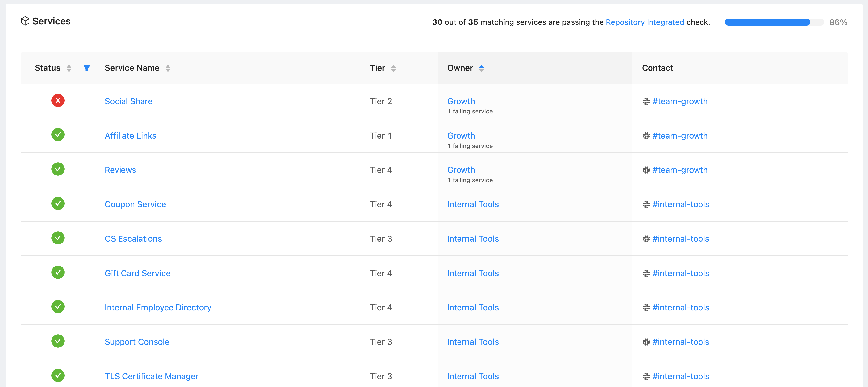
Task: Open #team-growth channel for Social Share
Action: pos(680,101)
